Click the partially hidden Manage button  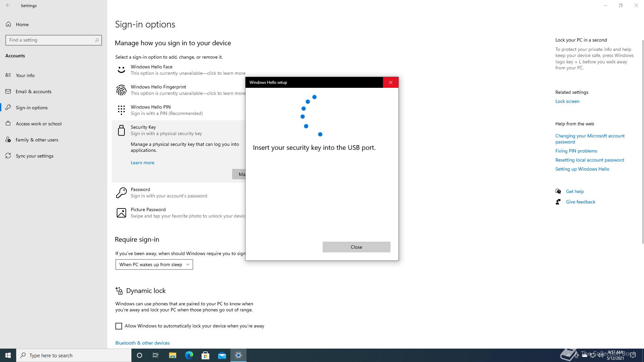(x=239, y=174)
